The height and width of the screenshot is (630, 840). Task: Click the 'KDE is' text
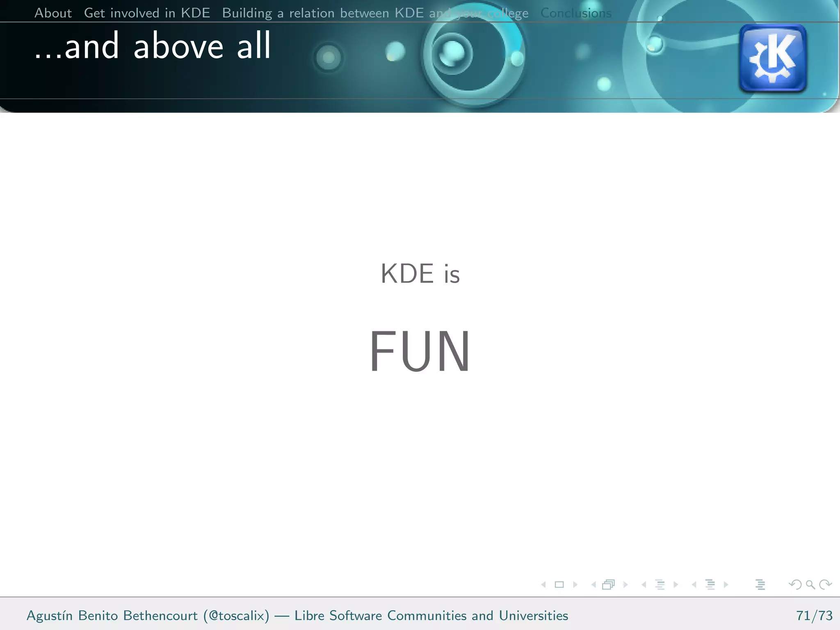pos(420,274)
